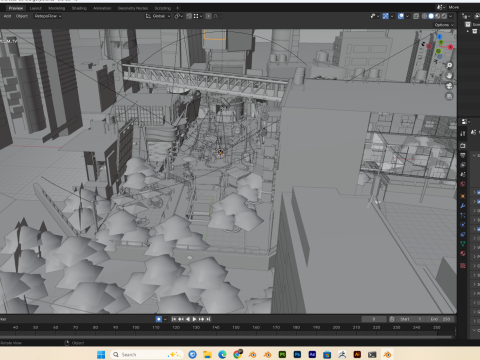Screen dimensions: 480x360
Task: Switch to rendered viewport shading
Action: click(444, 16)
